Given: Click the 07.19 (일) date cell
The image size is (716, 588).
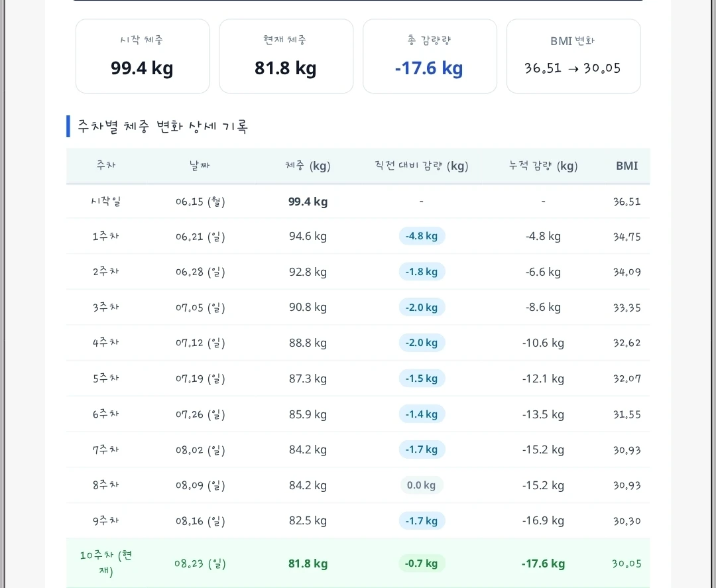Looking at the screenshot, I should pos(200,379).
